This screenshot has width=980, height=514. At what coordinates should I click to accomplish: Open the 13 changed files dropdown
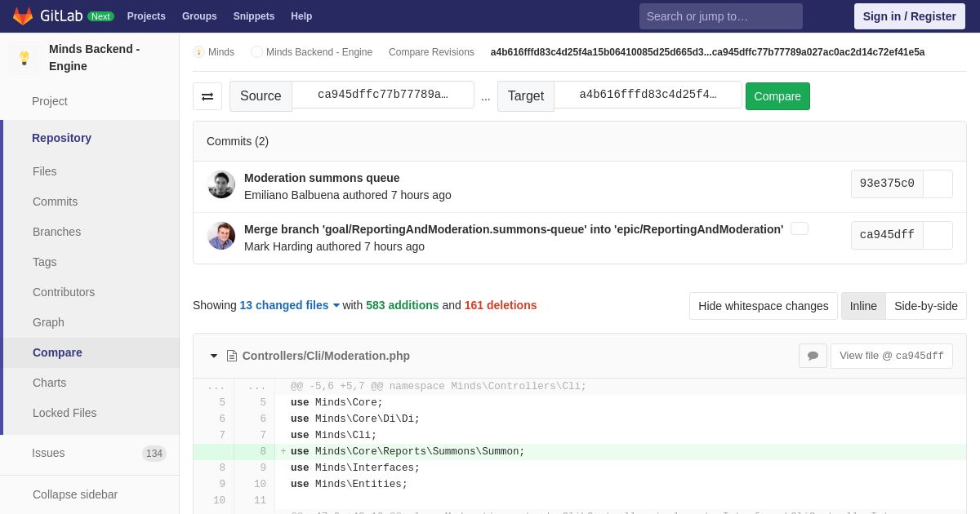click(x=290, y=305)
